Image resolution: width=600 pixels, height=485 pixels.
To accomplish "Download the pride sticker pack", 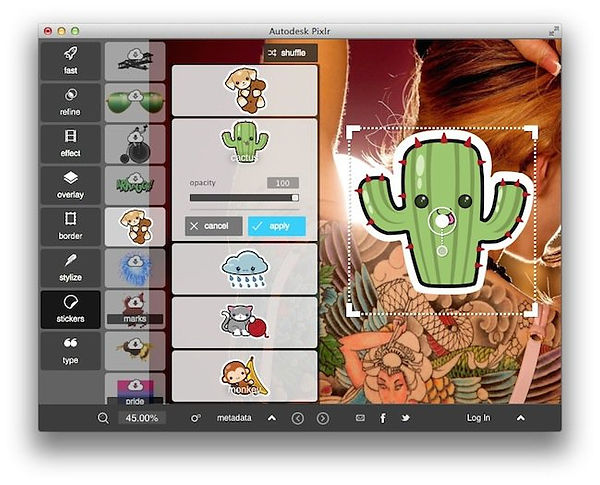I will 135,388.
